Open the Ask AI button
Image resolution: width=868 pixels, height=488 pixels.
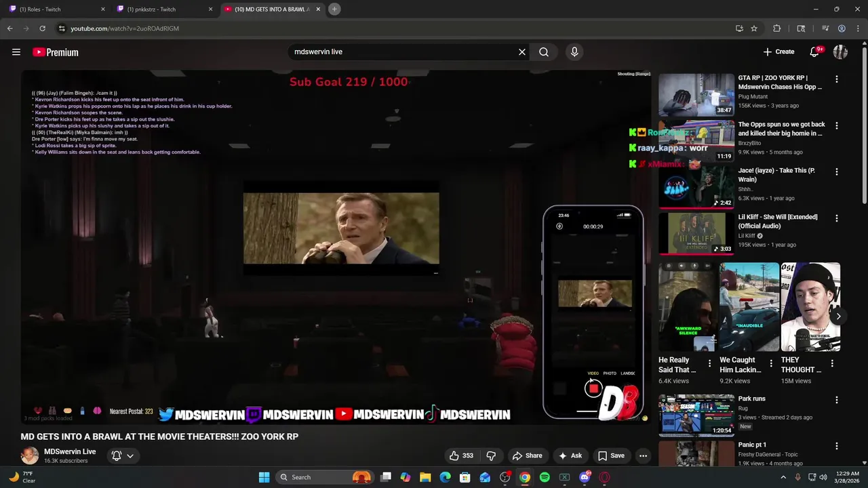[x=570, y=455]
